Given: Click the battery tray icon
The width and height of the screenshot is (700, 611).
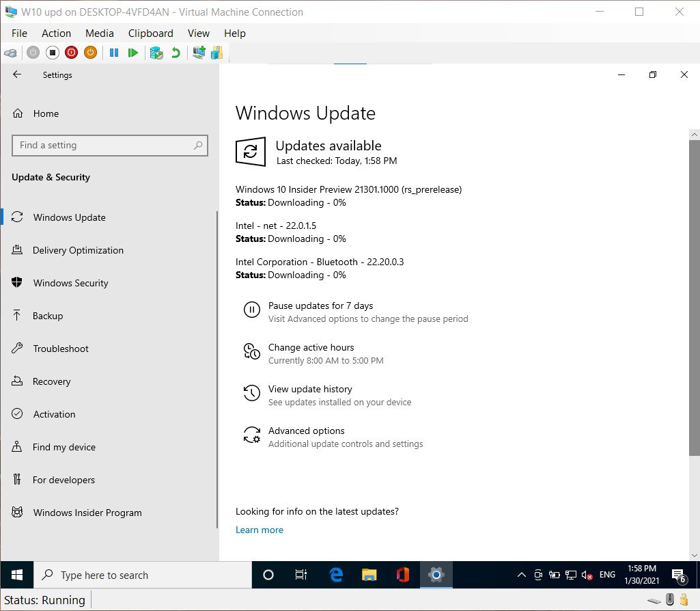Looking at the screenshot, I should [x=555, y=575].
